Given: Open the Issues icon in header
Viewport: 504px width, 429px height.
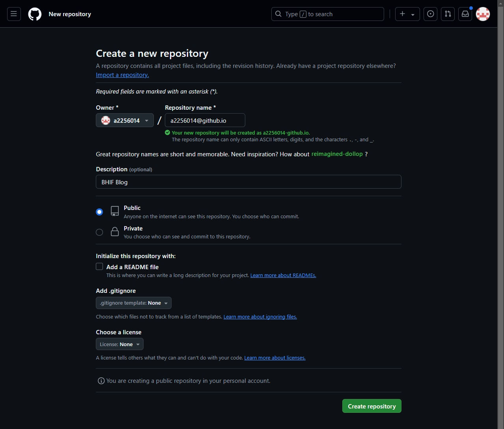Looking at the screenshot, I should tap(430, 14).
